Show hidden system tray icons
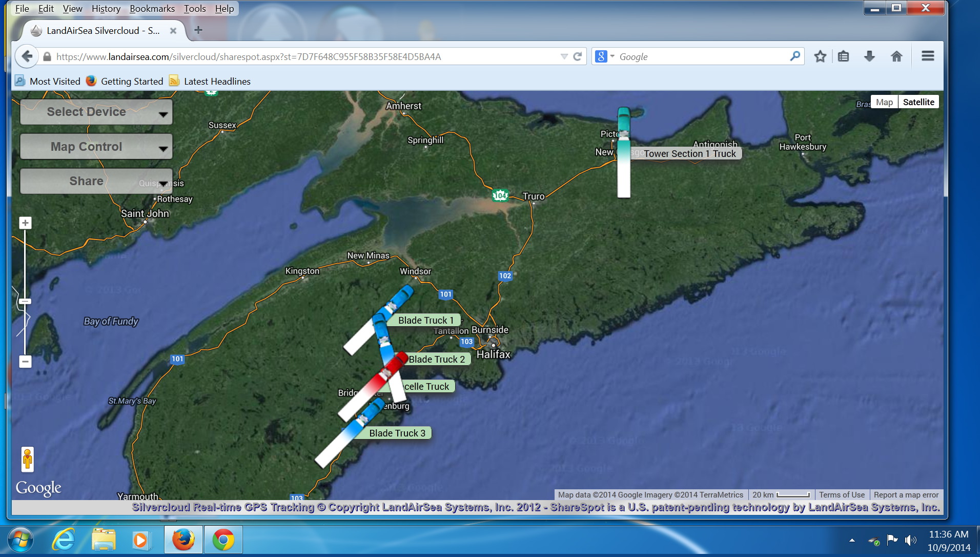980x557 pixels. tap(852, 540)
